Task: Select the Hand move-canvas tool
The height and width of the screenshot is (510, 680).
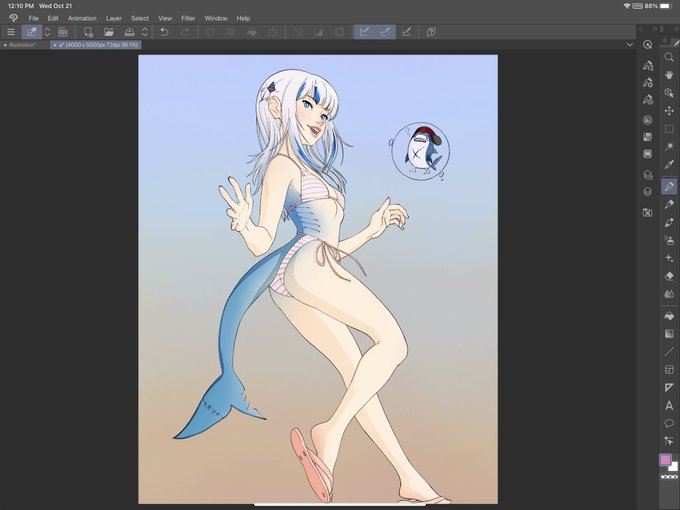Action: pos(669,75)
